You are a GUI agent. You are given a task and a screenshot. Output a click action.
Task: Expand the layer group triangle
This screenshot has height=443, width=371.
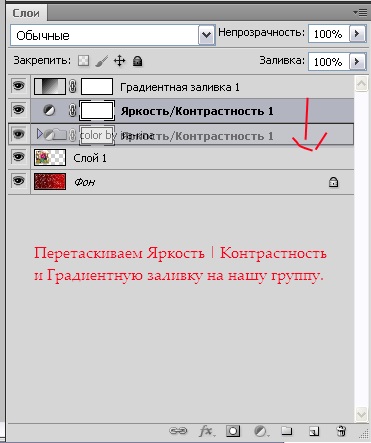39,134
